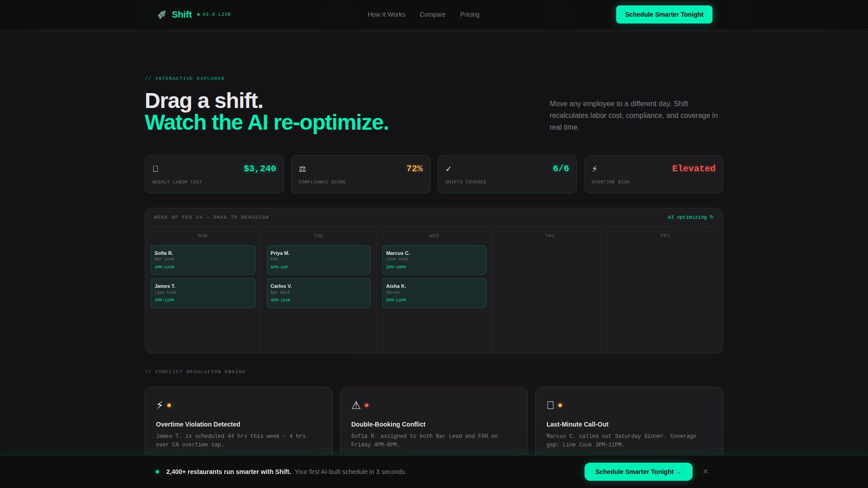Screen dimensions: 868x488
Task: Click the warning triangle on Double-Booking Conflict
Action: coord(356,405)
